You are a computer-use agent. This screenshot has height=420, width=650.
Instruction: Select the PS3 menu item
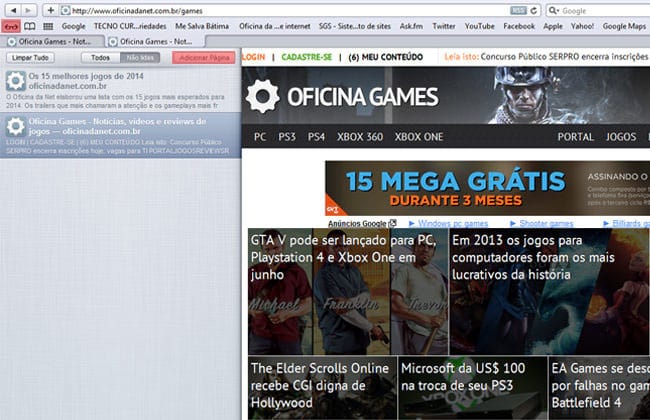pos(287,137)
